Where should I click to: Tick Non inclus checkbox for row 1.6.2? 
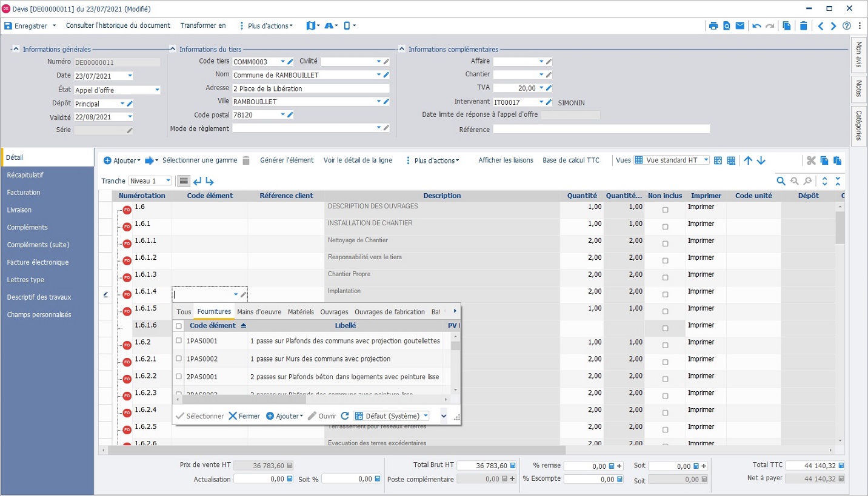[665, 346]
